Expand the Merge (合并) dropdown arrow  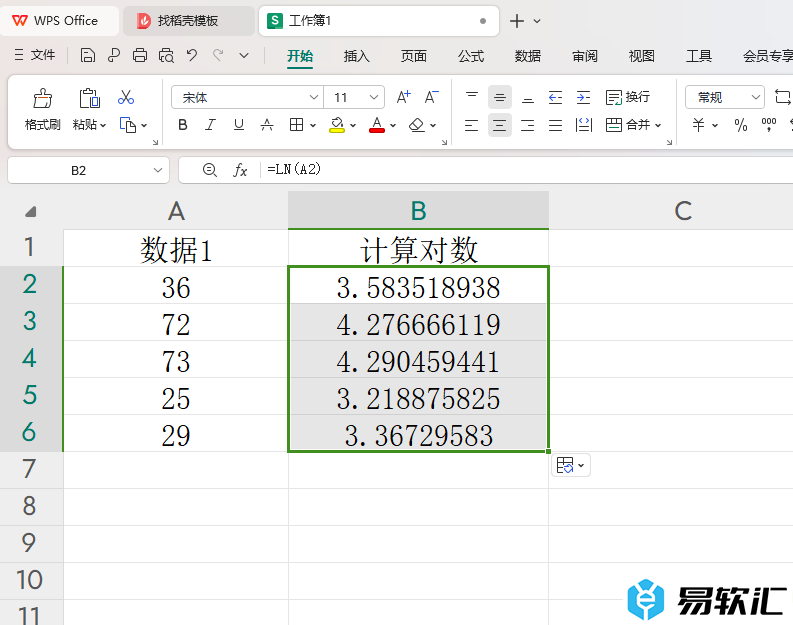click(658, 125)
